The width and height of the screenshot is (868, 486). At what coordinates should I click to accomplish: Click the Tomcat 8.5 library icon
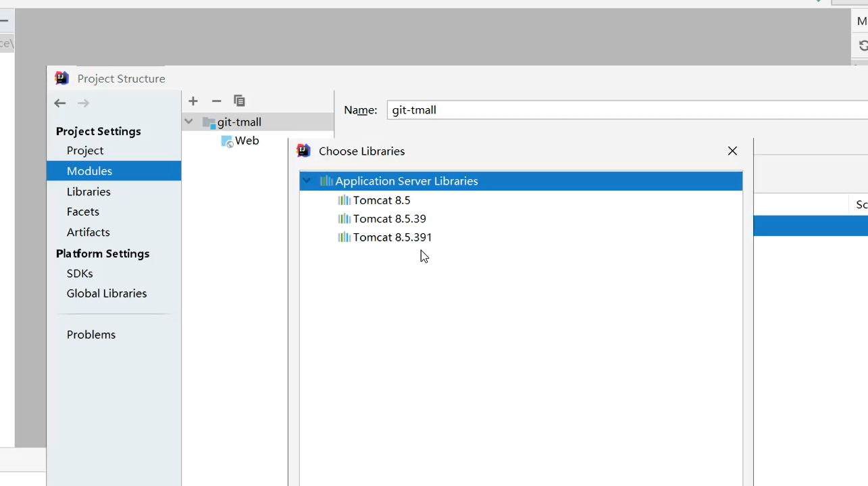tap(344, 200)
